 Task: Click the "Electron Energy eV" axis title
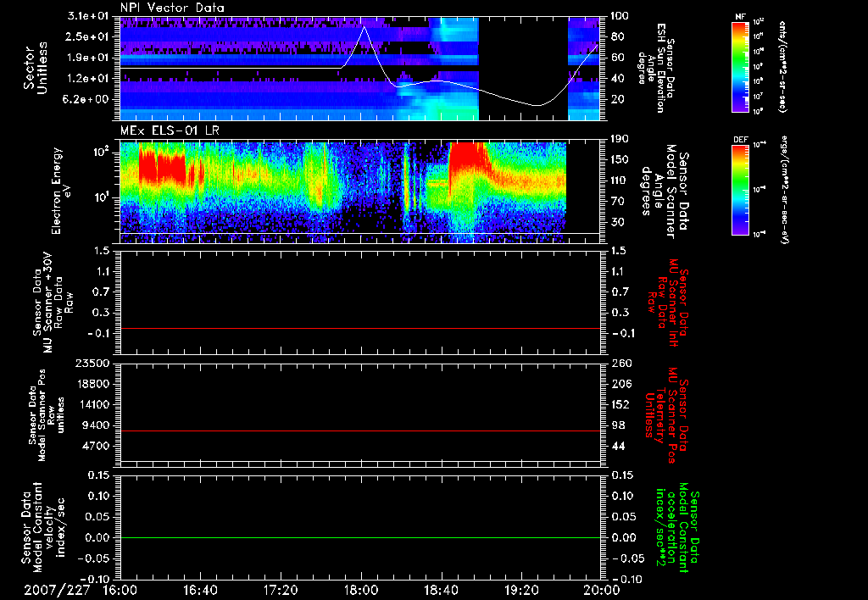(x=60, y=191)
